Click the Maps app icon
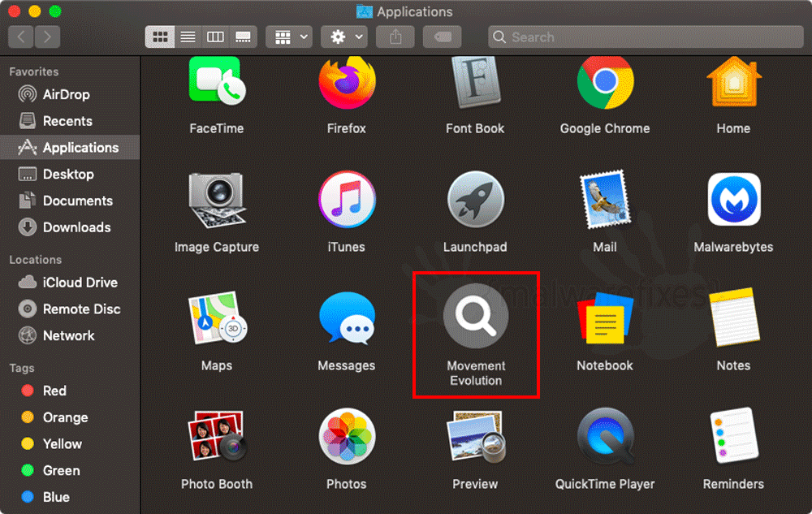812x514 pixels. (217, 317)
